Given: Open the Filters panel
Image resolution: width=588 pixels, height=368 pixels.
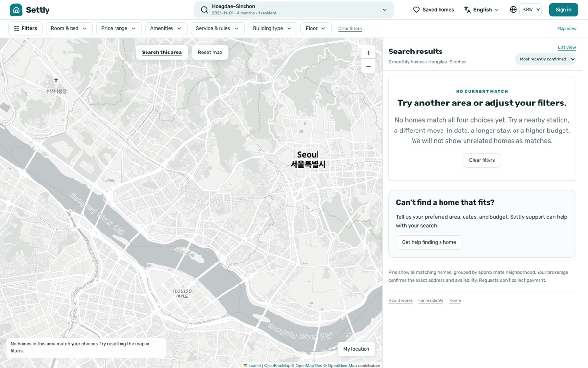Looking at the screenshot, I should [25, 28].
